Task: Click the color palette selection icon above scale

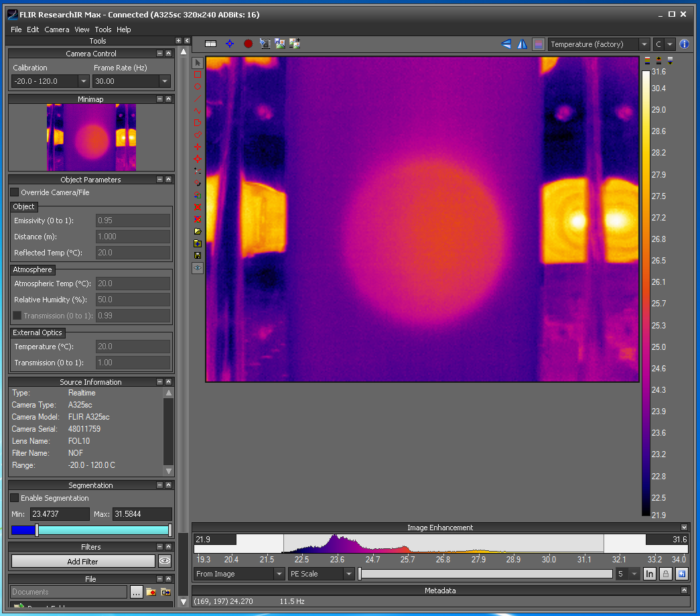Action: click(647, 61)
